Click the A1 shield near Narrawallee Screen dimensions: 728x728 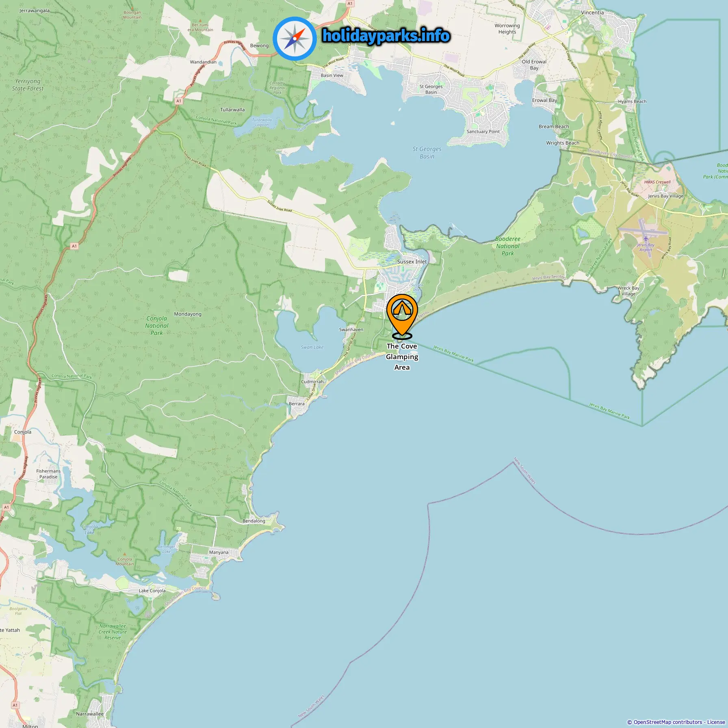point(15,705)
